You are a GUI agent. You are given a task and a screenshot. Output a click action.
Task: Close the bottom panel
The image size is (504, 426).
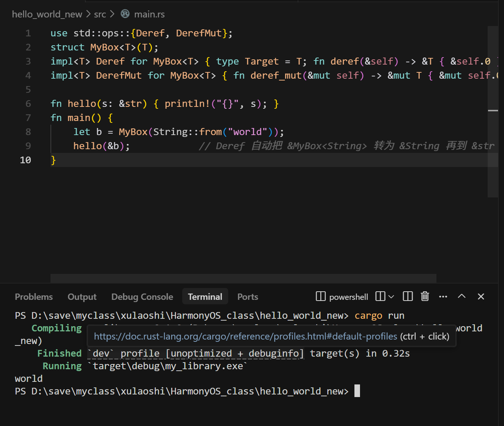(481, 296)
